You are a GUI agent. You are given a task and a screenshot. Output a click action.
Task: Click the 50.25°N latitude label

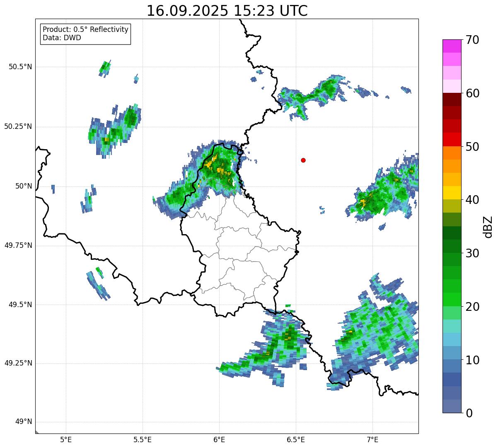click(x=18, y=126)
